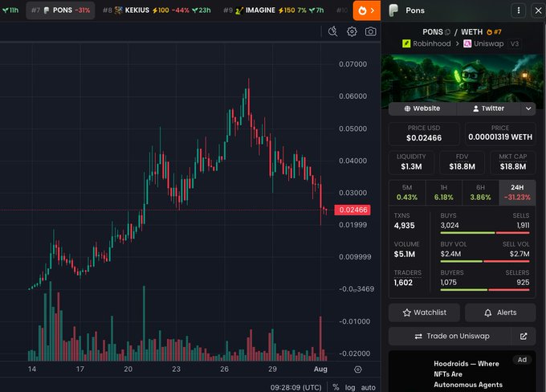Open the #9 IMAGINE trending token
This screenshot has height=392, width=546.
point(273,10)
